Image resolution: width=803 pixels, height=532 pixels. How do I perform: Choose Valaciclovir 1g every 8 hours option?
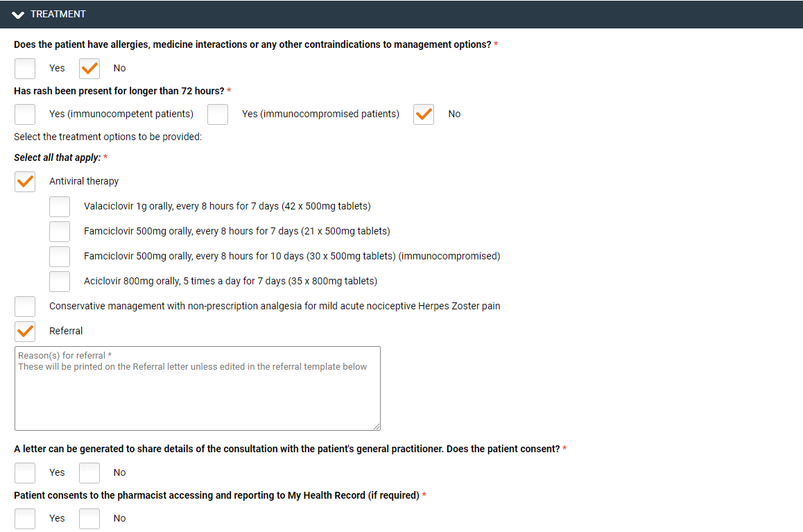pos(60,206)
